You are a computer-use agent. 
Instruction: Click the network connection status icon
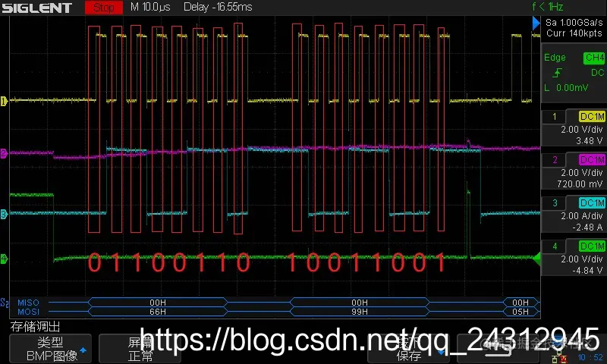pyautogui.click(x=559, y=357)
